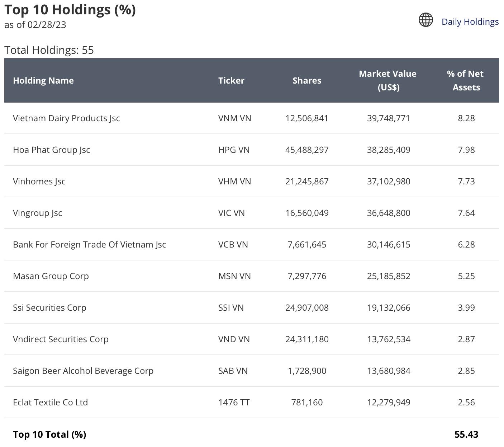Image resolution: width=504 pixels, height=447 pixels.
Task: Click net assets percentage 6.28
Action: coord(466,244)
